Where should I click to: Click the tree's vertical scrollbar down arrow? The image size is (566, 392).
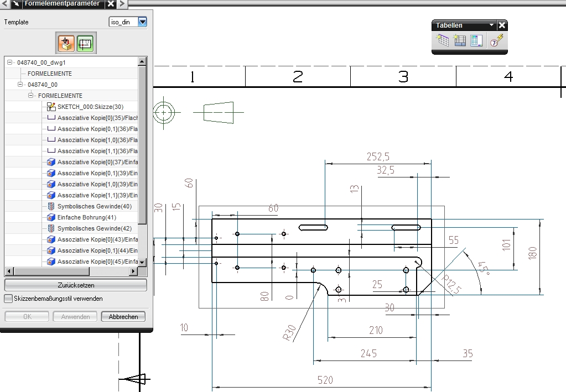[142, 263]
